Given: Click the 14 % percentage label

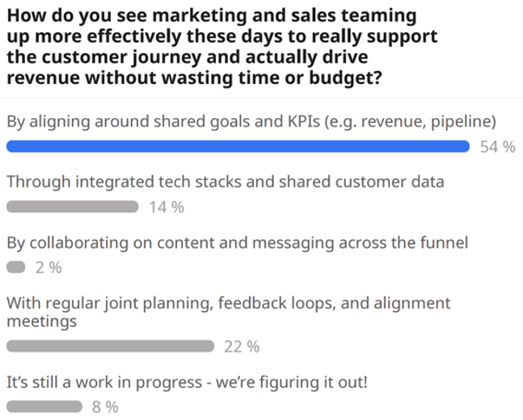Looking at the screenshot, I should (x=166, y=208).
